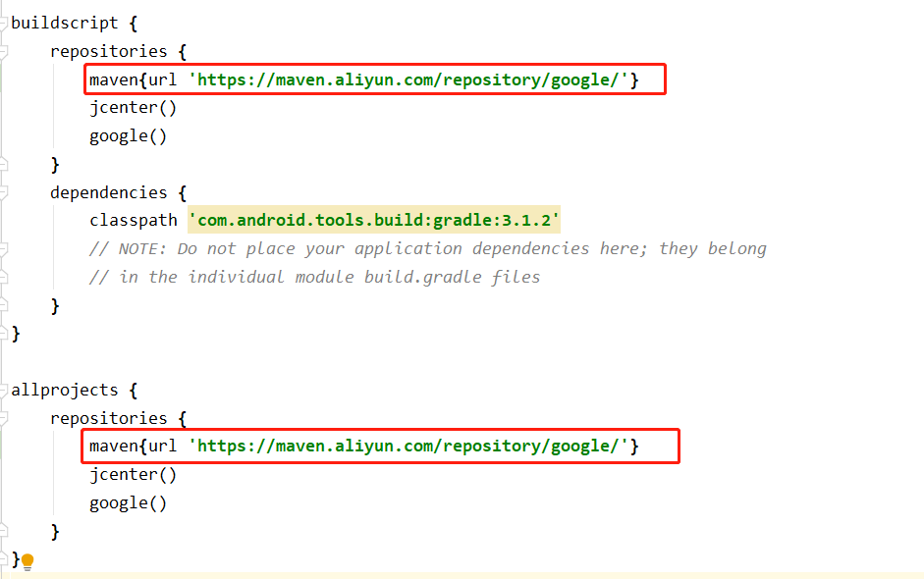Collapse the dependencies block via gutter marker
This screenshot has height=579, width=924.
(3, 192)
